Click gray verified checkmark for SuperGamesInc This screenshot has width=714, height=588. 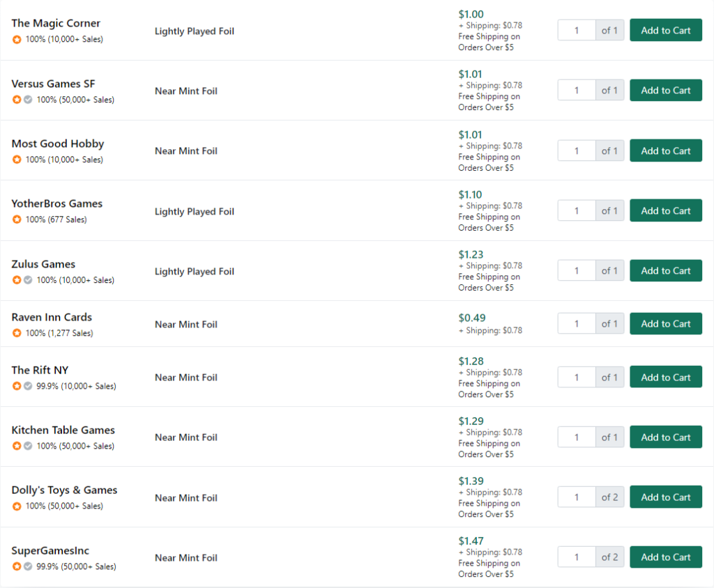28,566
